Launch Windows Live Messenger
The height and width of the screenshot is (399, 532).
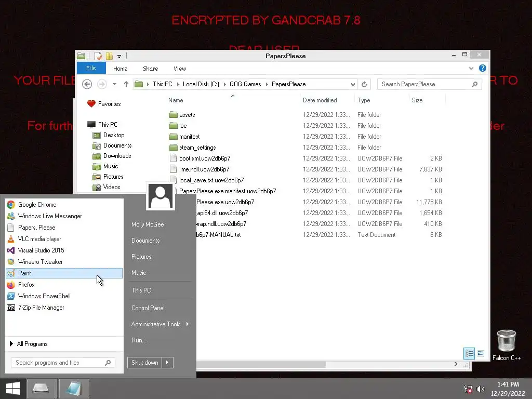[64, 216]
